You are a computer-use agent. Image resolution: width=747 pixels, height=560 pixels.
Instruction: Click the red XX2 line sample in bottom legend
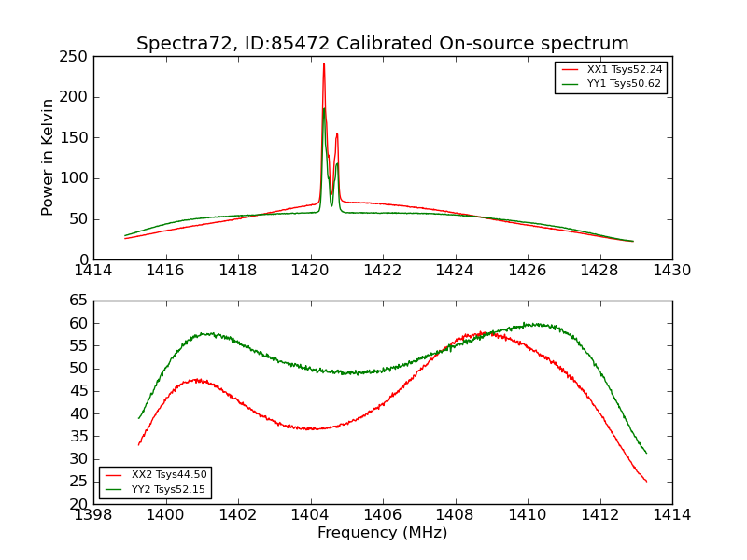point(114,475)
